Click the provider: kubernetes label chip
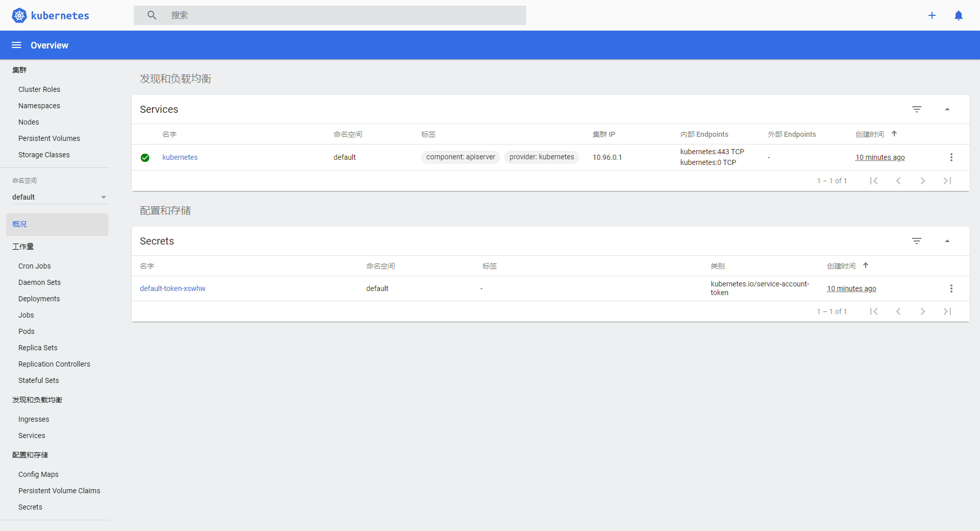 (542, 157)
